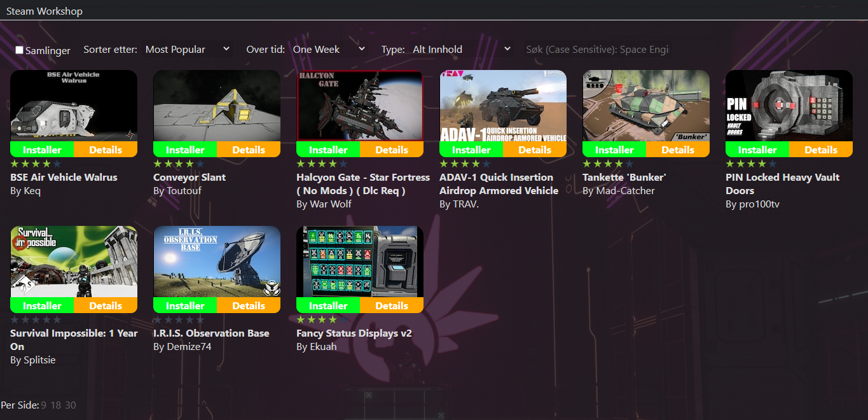The height and width of the screenshot is (420, 868).
Task: Click the author text 'By TRAV.'
Action: click(459, 204)
